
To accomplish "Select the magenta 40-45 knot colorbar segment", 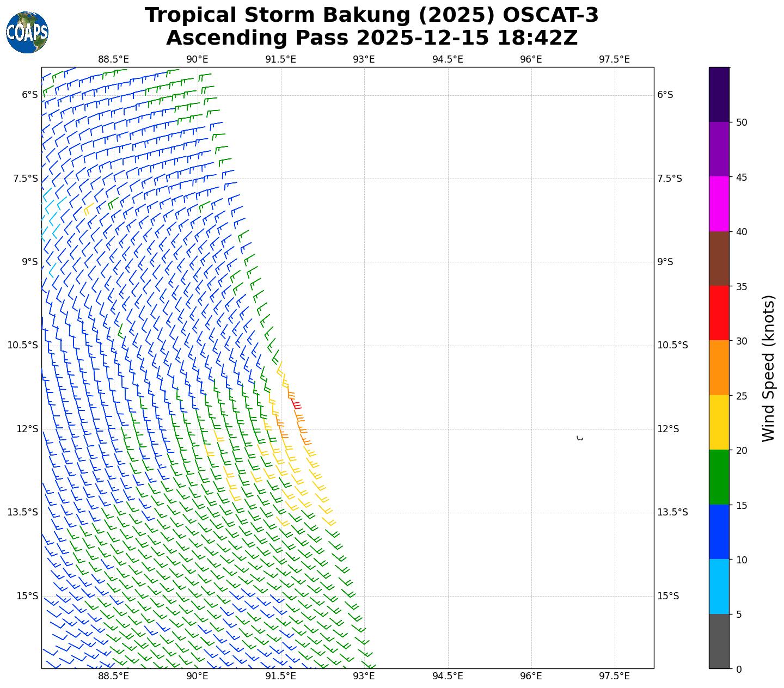I will [x=719, y=204].
